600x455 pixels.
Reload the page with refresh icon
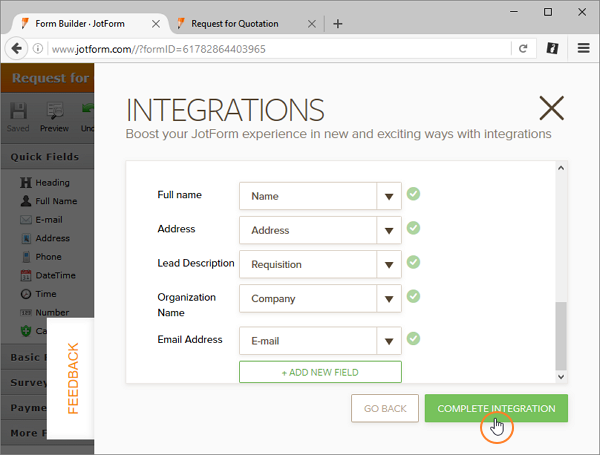click(522, 48)
